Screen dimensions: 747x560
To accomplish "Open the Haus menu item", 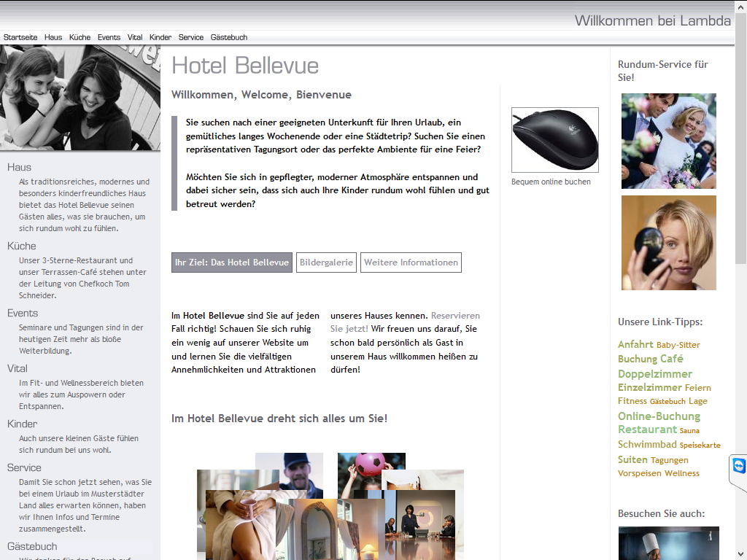I will 53,37.
